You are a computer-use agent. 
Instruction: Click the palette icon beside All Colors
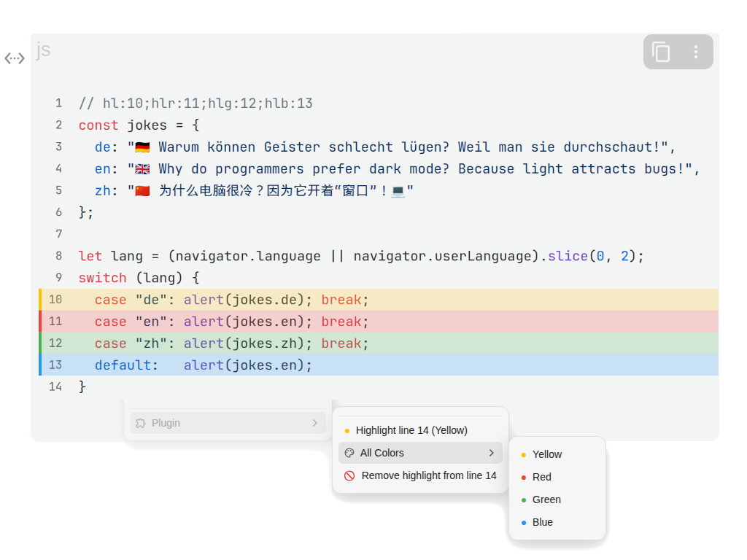point(349,453)
